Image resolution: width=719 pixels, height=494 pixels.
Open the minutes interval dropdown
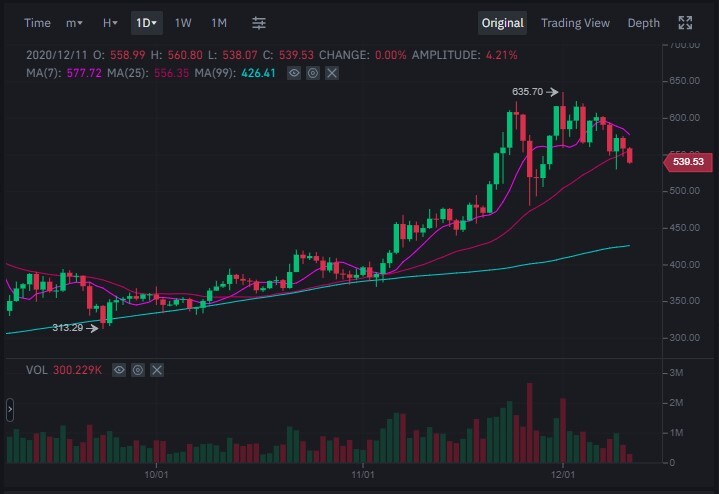click(x=74, y=23)
